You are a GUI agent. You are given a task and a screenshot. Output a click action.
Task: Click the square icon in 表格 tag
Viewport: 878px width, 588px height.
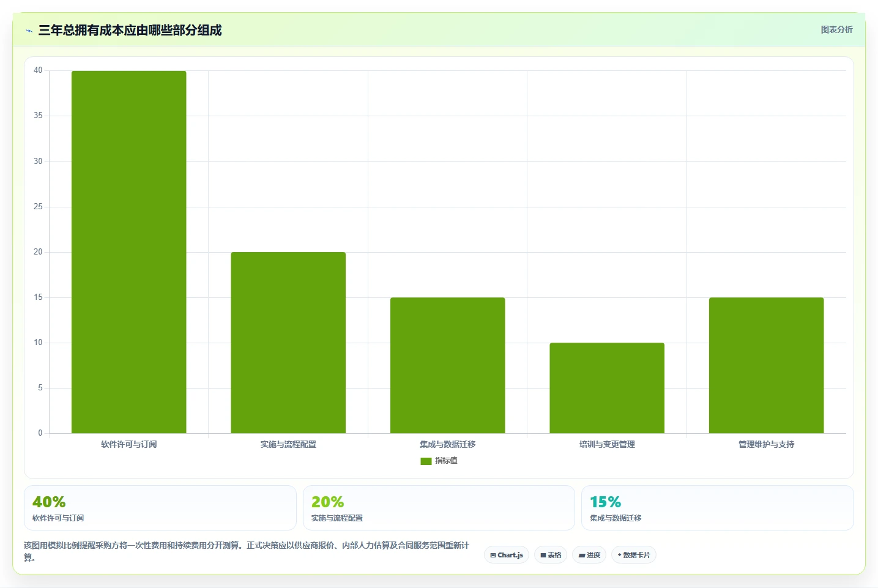click(543, 556)
